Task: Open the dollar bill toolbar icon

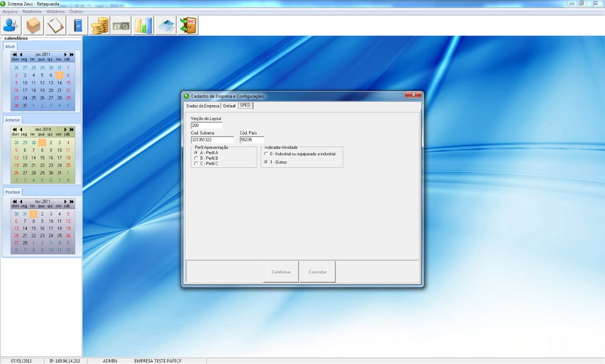Action: [121, 26]
